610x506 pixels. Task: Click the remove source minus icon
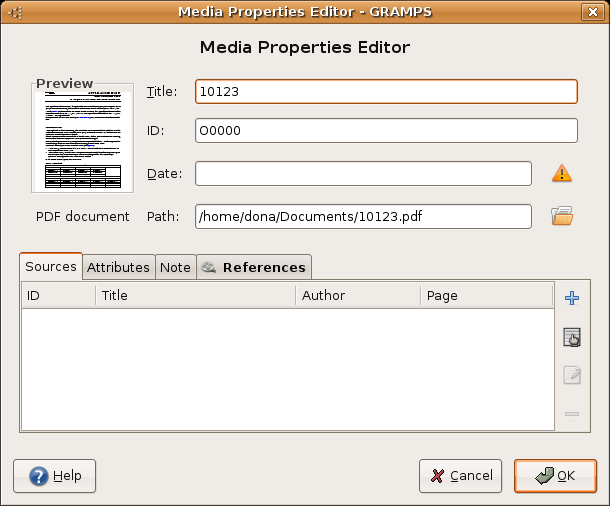[x=572, y=413]
